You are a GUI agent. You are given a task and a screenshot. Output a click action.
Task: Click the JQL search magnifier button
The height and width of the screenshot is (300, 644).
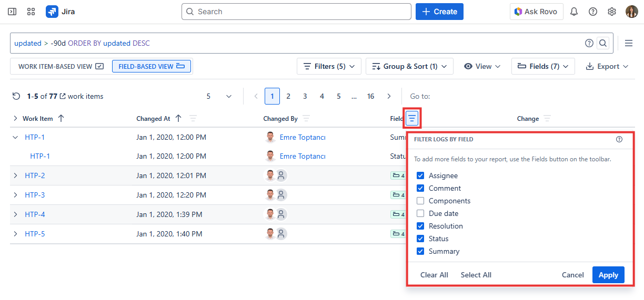pyautogui.click(x=603, y=43)
